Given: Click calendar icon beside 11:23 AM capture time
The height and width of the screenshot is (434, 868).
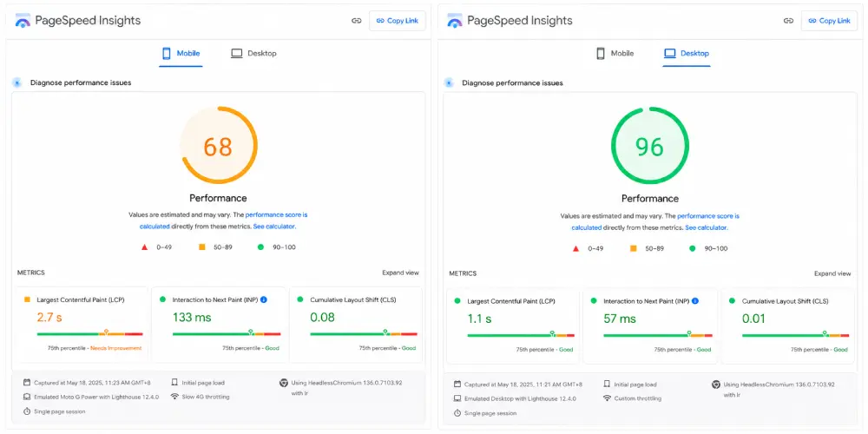Looking at the screenshot, I should click(27, 383).
